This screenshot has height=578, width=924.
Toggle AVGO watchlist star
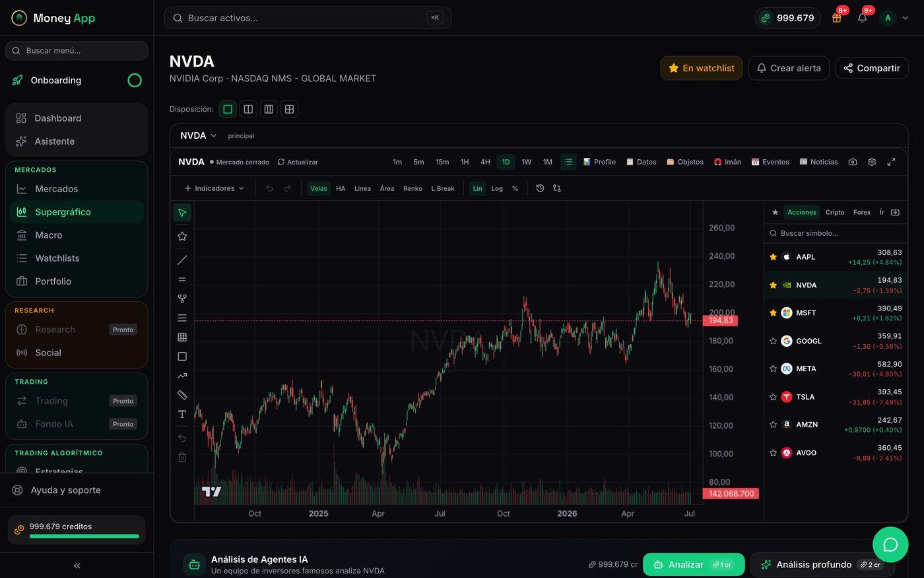point(773,452)
